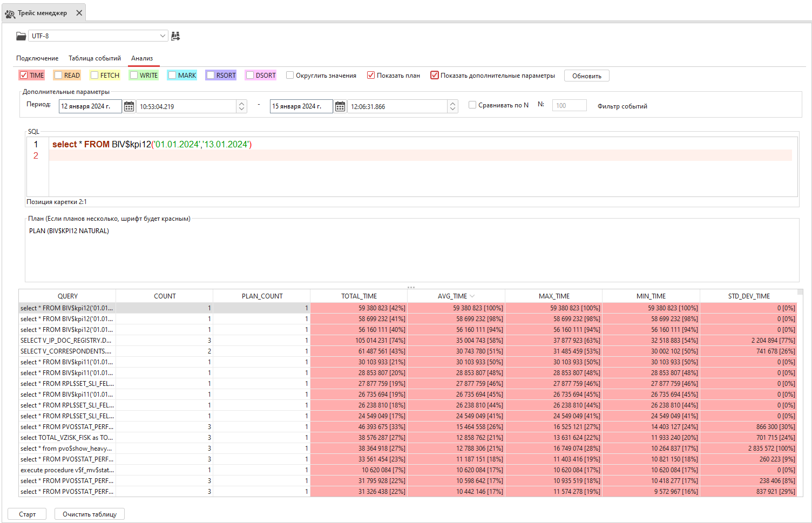Open the calendar for the end date

(340, 106)
